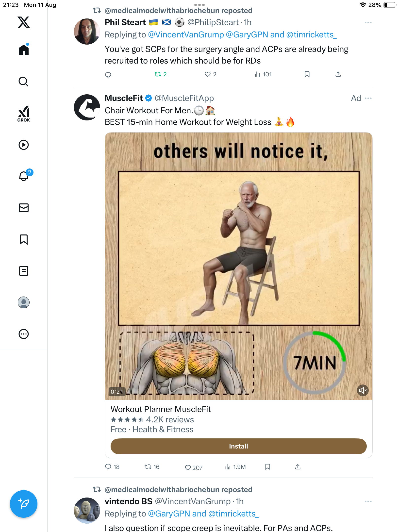Open the Search page
This screenshot has width=399, height=532.
tap(24, 82)
